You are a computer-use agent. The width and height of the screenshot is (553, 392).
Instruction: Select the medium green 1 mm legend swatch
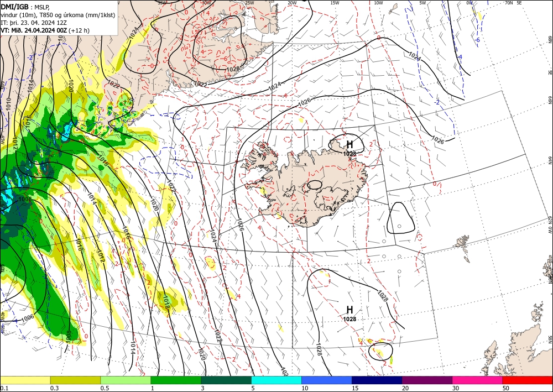tap(176, 380)
